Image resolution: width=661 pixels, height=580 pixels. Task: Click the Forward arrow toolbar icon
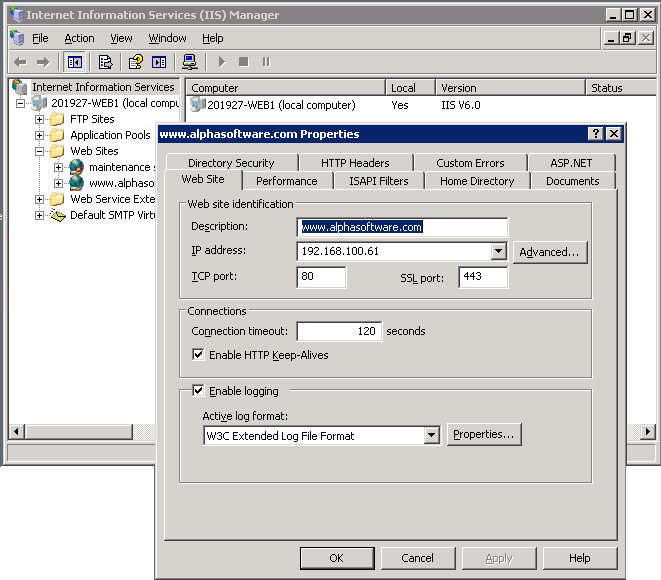click(x=43, y=62)
